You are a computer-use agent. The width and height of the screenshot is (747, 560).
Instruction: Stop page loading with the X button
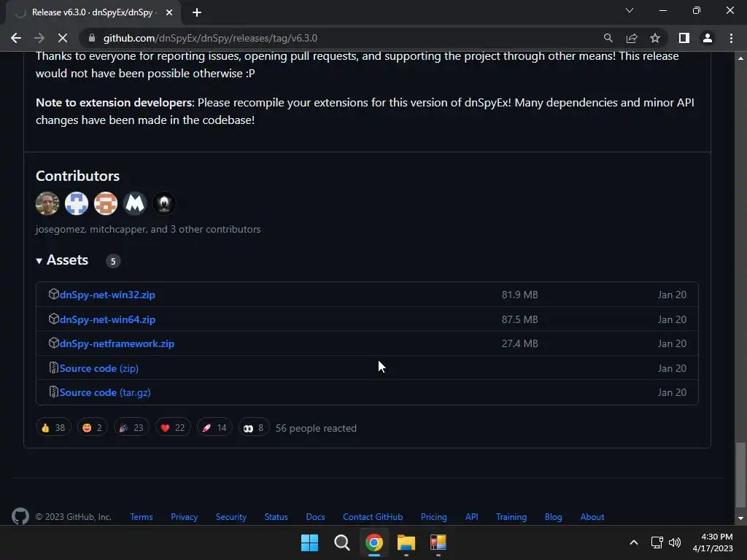(63, 38)
